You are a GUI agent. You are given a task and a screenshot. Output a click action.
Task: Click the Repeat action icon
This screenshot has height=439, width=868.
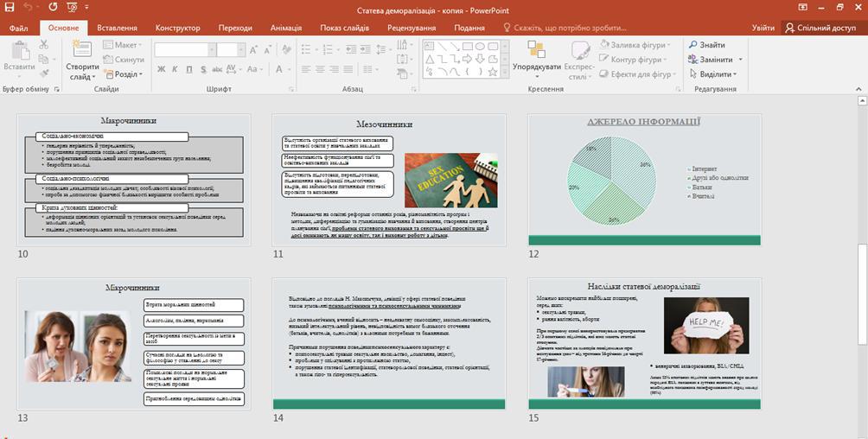[x=53, y=8]
